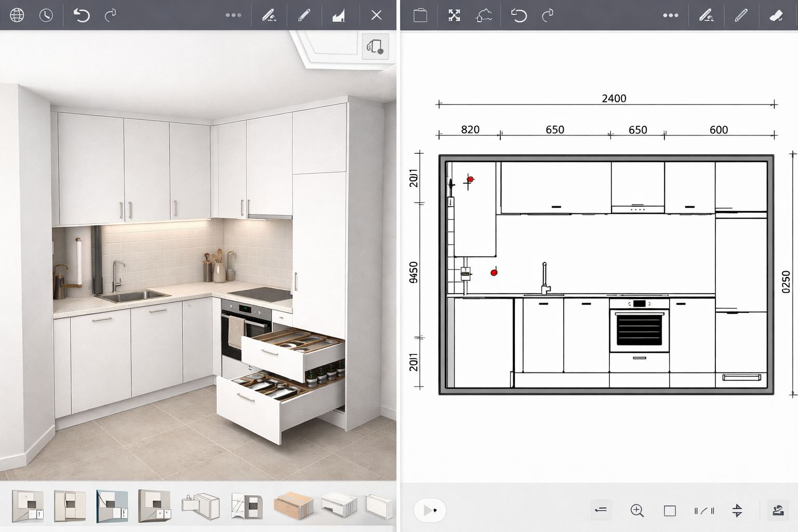Select the fourth kitchen layout thumbnail

154,506
